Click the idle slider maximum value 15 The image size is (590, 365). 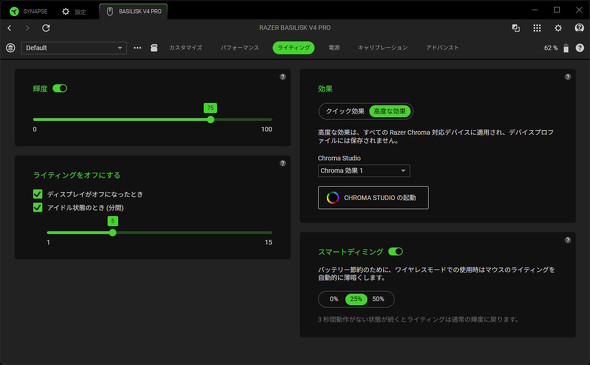[268, 242]
